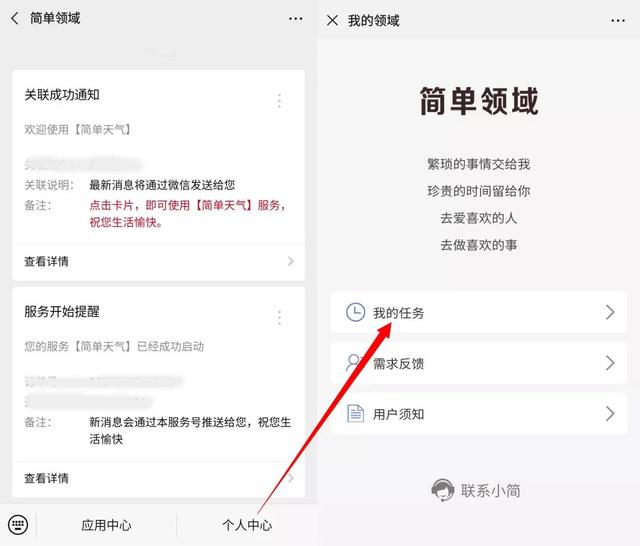Open the more options menu in 简单领域 header

pyautogui.click(x=295, y=19)
